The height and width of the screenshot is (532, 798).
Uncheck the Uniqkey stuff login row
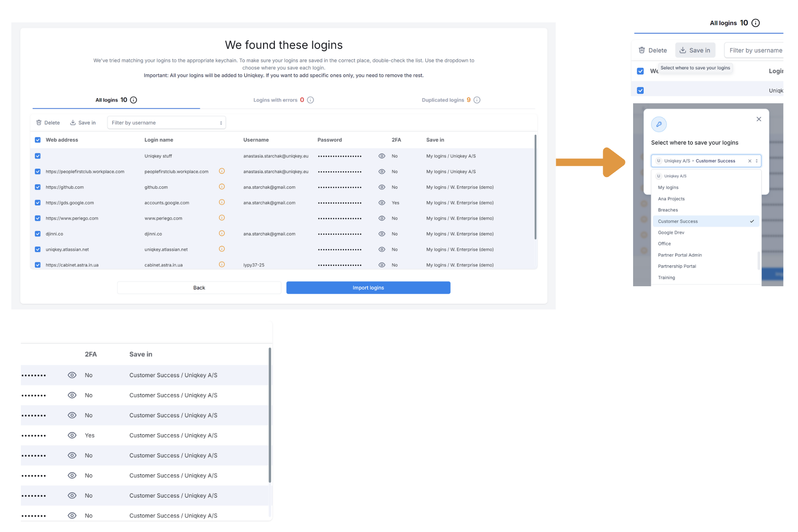(38, 156)
